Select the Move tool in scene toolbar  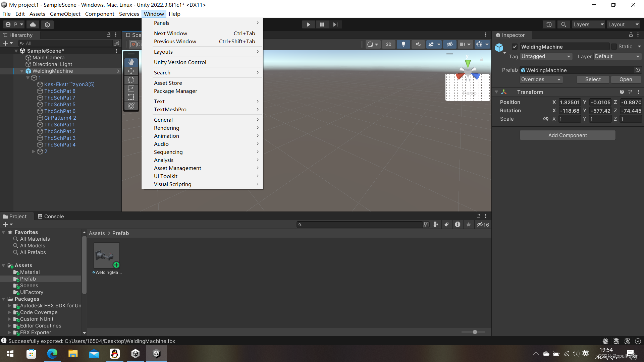(131, 71)
